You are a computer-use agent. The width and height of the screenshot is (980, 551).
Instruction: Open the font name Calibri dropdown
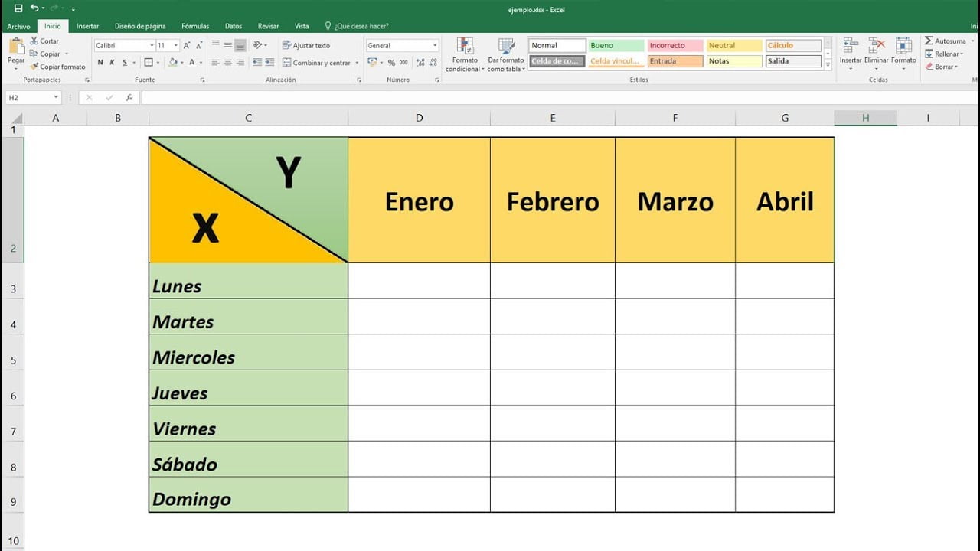(x=150, y=46)
